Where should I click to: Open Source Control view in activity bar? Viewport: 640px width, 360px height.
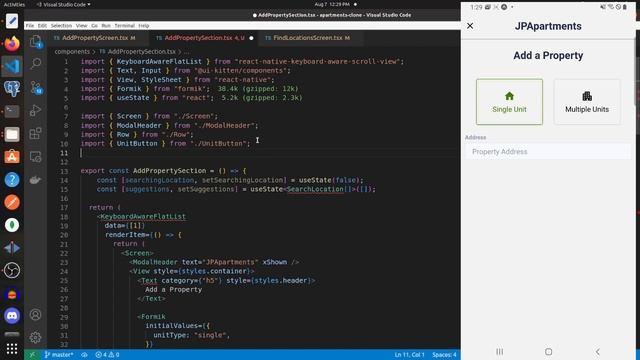tap(36, 87)
